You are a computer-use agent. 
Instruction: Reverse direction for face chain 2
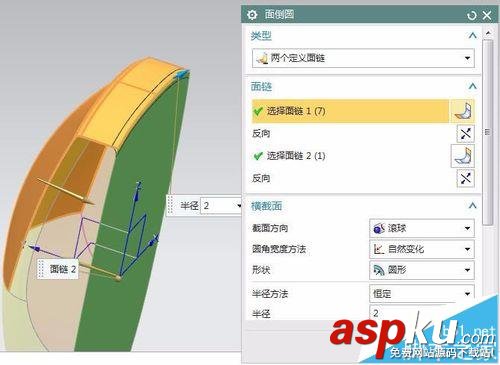465,178
